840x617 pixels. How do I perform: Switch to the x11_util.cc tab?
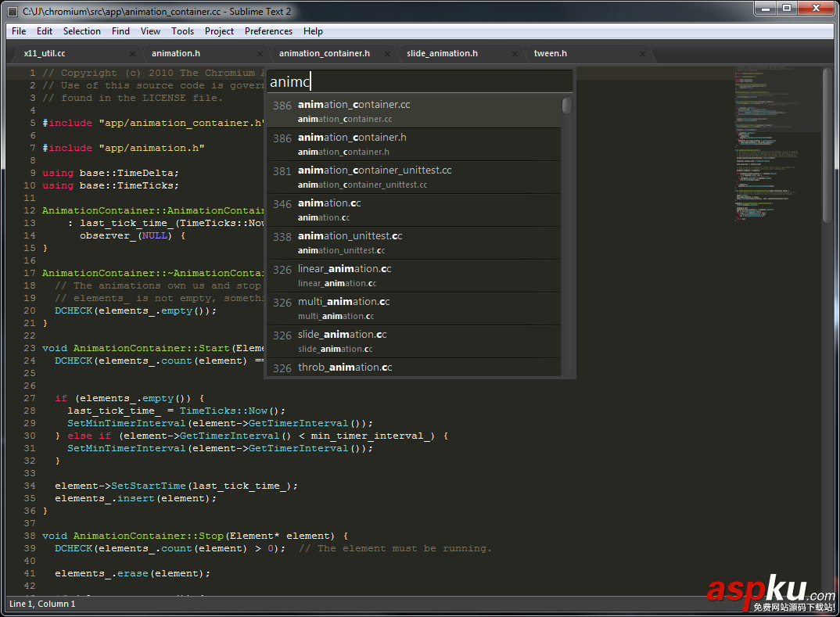click(45, 53)
